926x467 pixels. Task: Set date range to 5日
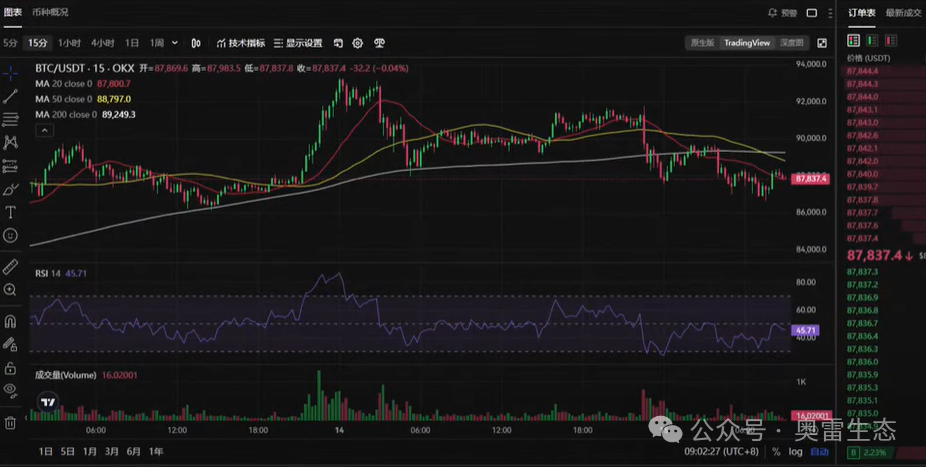point(68,452)
